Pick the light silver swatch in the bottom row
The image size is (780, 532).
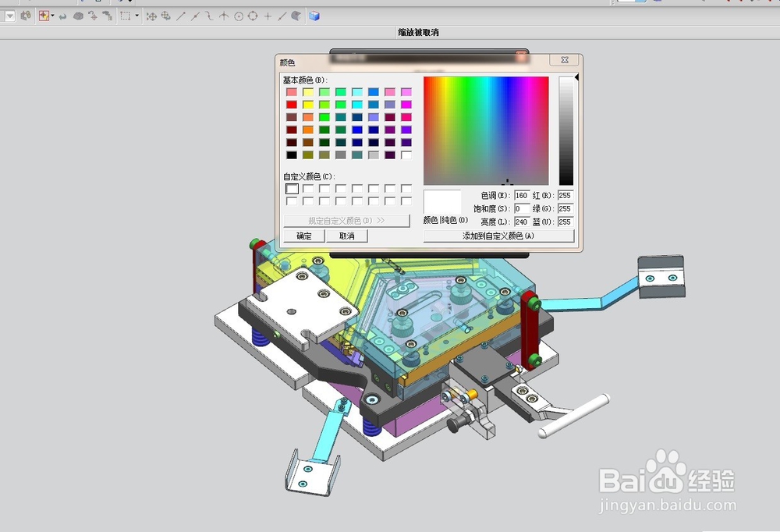tap(374, 154)
